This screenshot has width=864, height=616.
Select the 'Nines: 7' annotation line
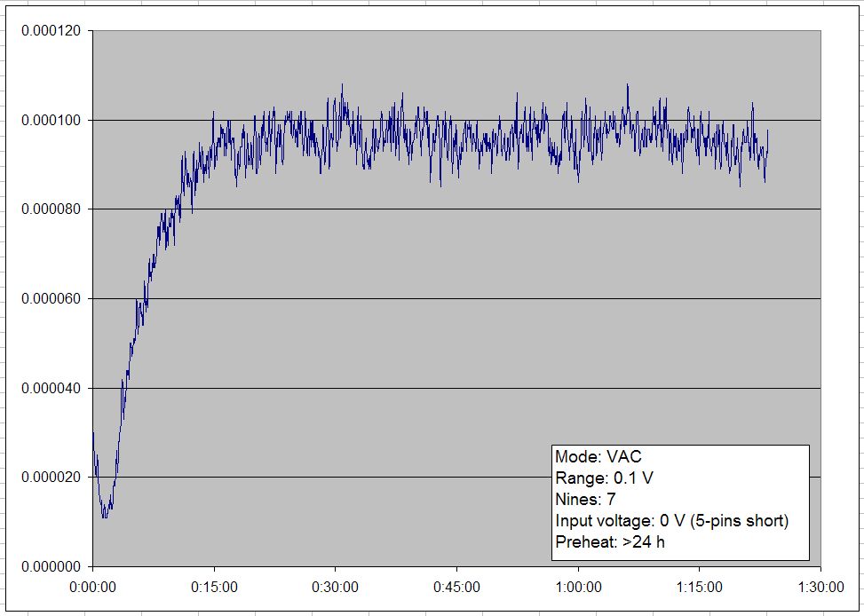point(585,499)
